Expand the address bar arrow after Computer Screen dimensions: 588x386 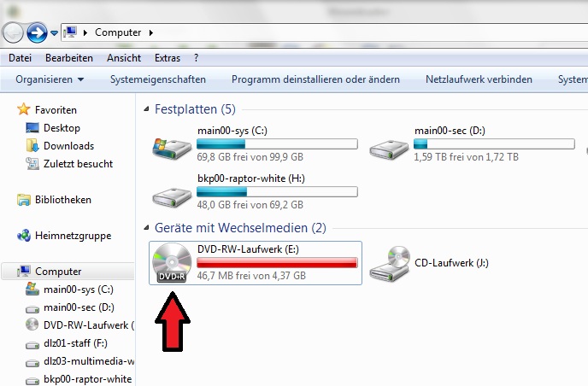point(151,32)
